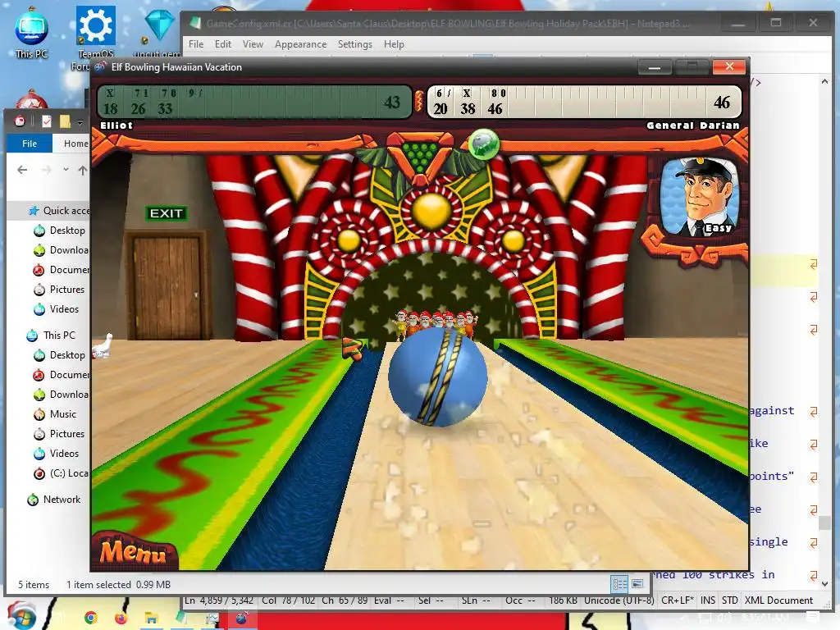Open Help menu in Notepad3
The image size is (840, 630).
394,44
